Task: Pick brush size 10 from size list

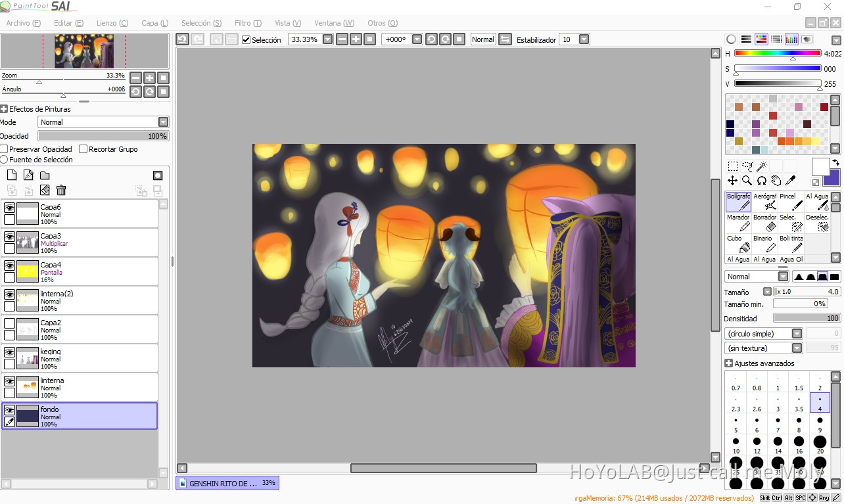Action: (x=736, y=445)
